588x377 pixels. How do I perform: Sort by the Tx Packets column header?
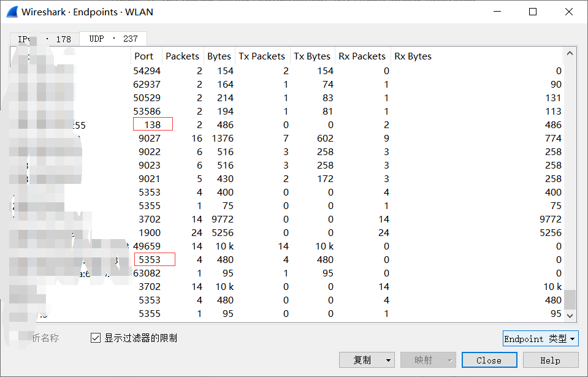tap(262, 56)
